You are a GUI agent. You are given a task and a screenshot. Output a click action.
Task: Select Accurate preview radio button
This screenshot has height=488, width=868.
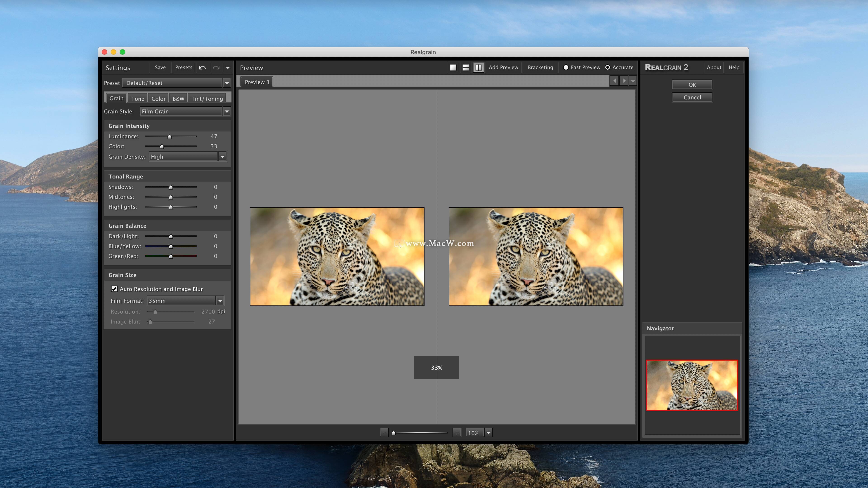[x=608, y=67]
